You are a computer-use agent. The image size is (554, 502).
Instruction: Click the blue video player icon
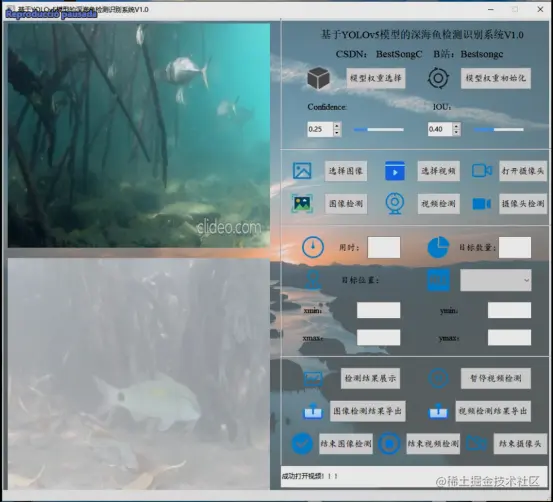point(395,171)
